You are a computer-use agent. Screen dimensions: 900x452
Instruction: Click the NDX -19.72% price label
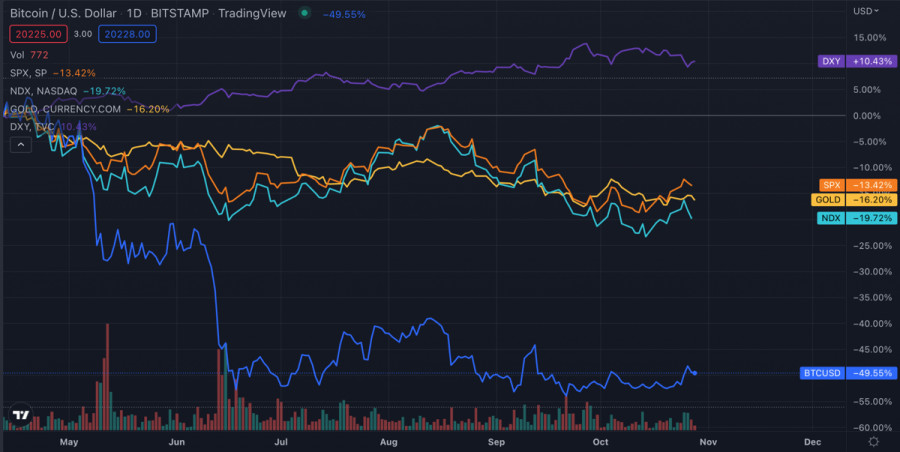click(856, 218)
